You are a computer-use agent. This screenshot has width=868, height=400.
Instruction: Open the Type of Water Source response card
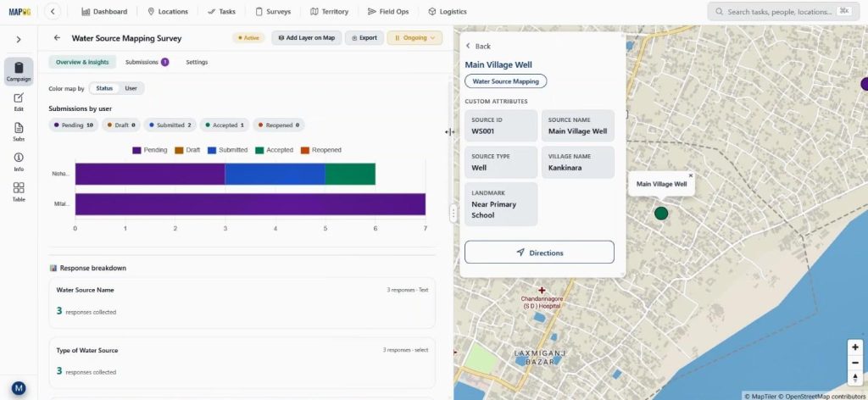(242, 363)
